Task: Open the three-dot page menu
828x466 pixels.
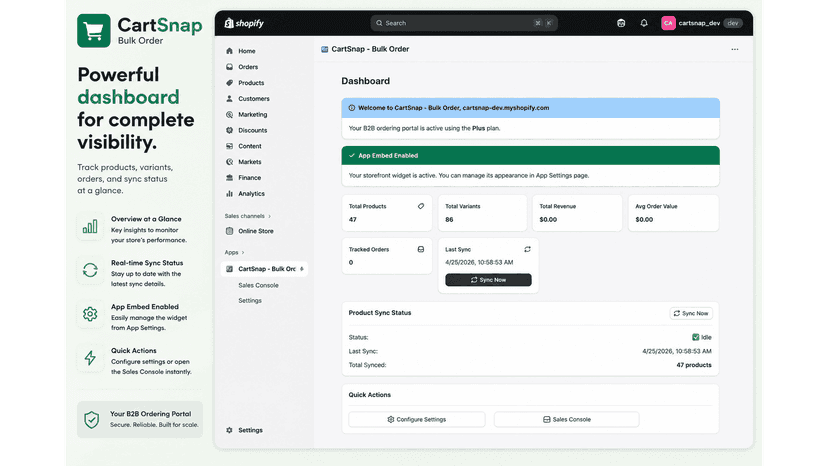Action: pyautogui.click(x=735, y=49)
